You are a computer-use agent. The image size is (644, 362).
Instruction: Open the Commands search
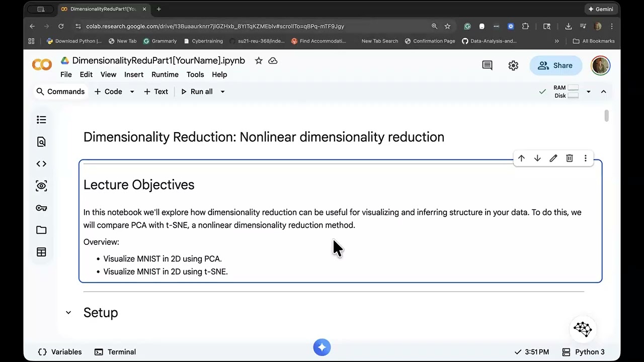pyautogui.click(x=60, y=92)
